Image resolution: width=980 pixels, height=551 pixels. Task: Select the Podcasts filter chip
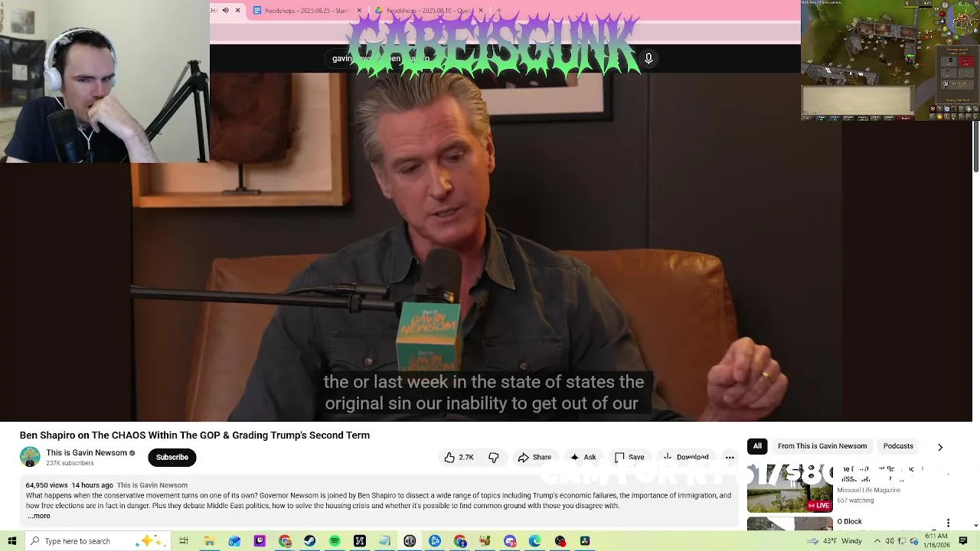pos(898,446)
